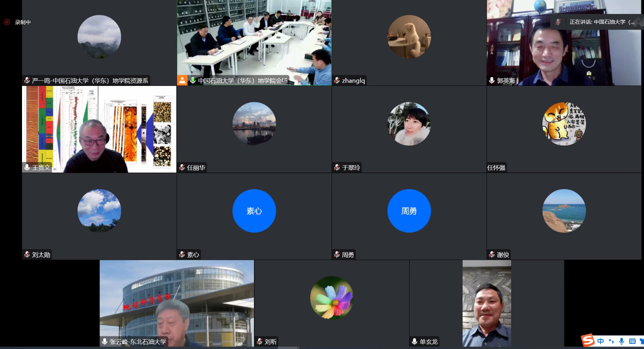Click the mic icon beside 郭英海
This screenshot has width=644, height=349.
(x=492, y=80)
